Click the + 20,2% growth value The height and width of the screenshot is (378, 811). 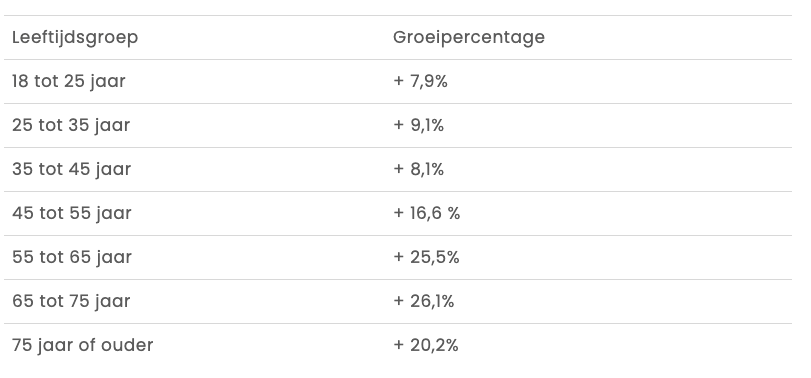[x=426, y=345]
